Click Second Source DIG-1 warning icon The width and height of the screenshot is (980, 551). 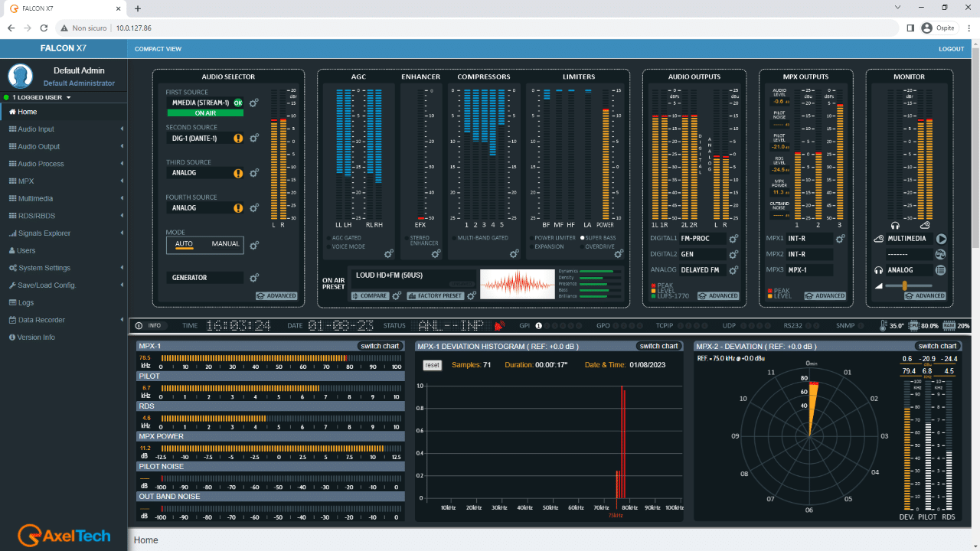238,139
